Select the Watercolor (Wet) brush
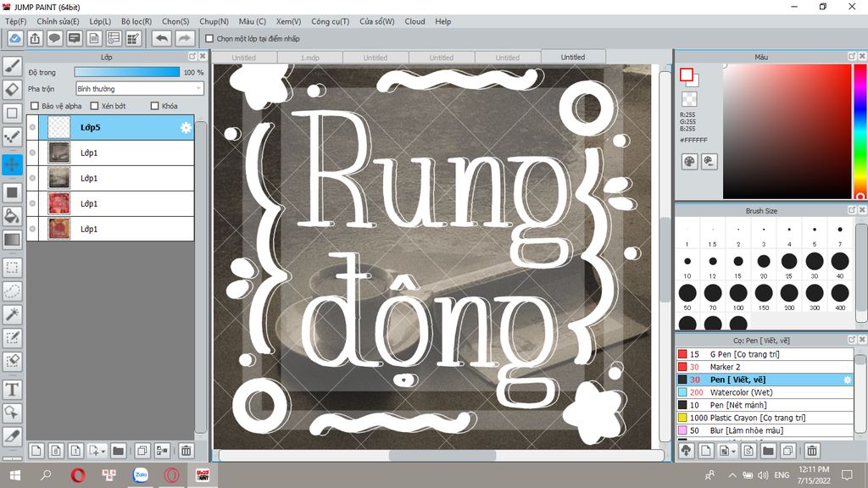868x488 pixels. pyautogui.click(x=765, y=392)
